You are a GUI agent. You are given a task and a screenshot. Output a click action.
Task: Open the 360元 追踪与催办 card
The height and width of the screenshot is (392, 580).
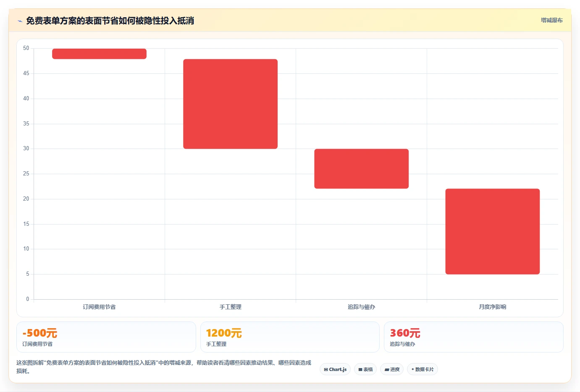click(473, 337)
